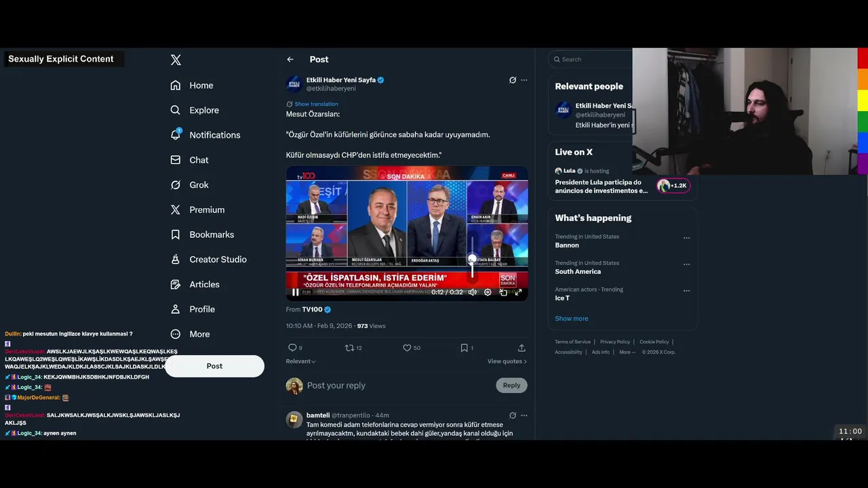The width and height of the screenshot is (868, 488).
Task: Click the Search input field
Action: click(x=591, y=60)
